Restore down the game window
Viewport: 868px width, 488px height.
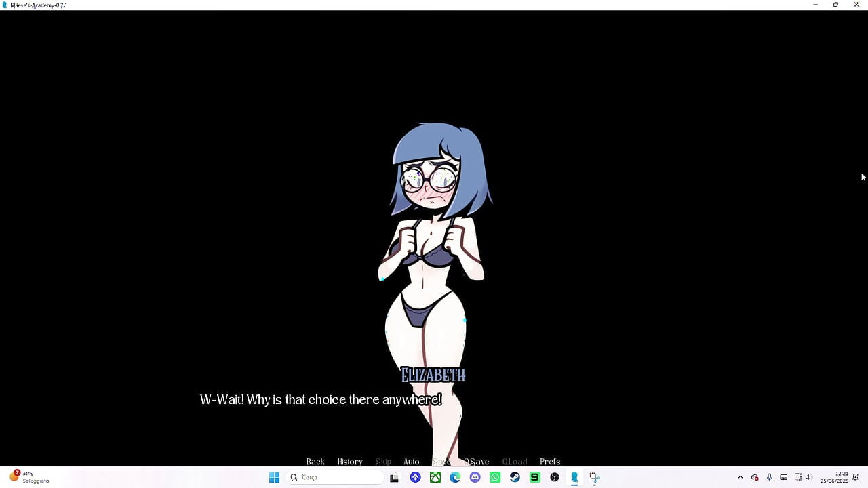pyautogui.click(x=835, y=5)
